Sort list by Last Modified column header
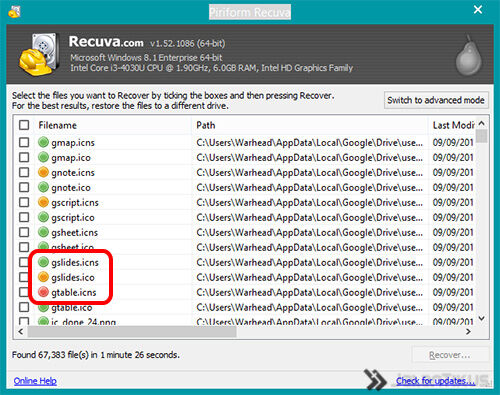Image resolution: width=500 pixels, height=395 pixels. 452,125
